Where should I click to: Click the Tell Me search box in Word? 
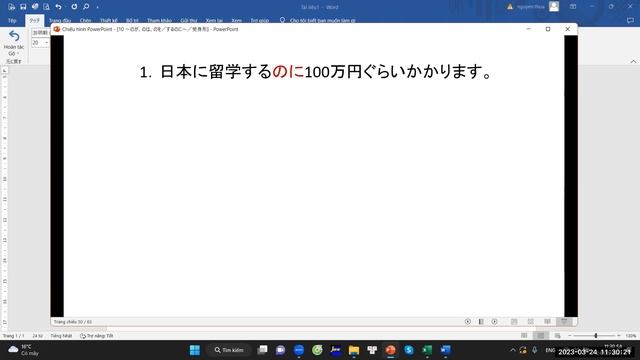[318, 20]
